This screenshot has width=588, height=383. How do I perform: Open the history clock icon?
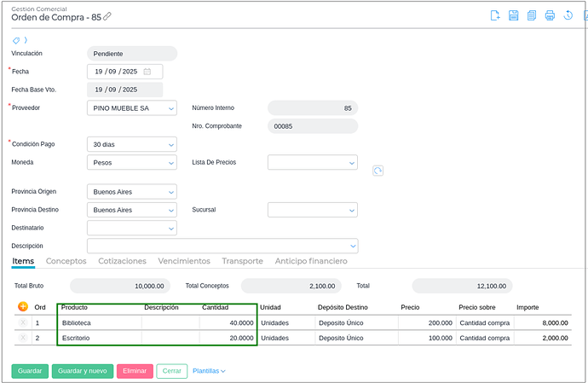pyautogui.click(x=568, y=15)
